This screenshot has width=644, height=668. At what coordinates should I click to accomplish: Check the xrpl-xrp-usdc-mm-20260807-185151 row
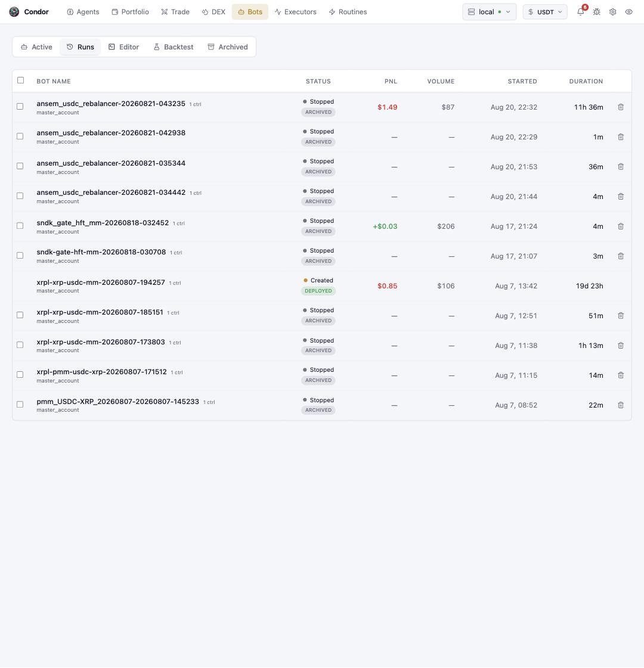tap(20, 315)
